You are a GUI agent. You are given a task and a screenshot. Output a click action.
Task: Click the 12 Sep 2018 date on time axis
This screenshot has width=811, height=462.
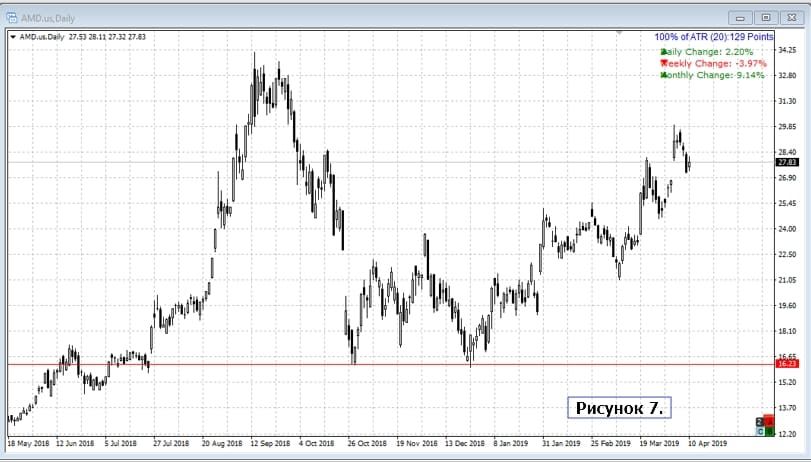point(268,441)
